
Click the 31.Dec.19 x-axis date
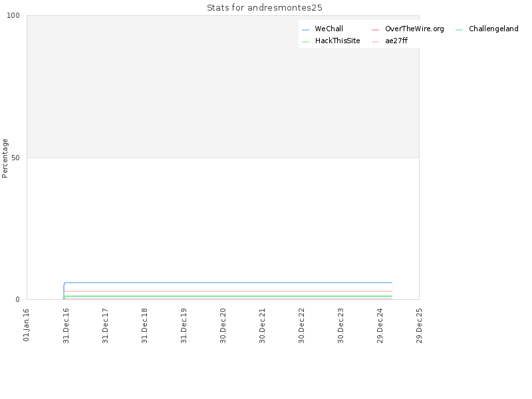(184, 326)
